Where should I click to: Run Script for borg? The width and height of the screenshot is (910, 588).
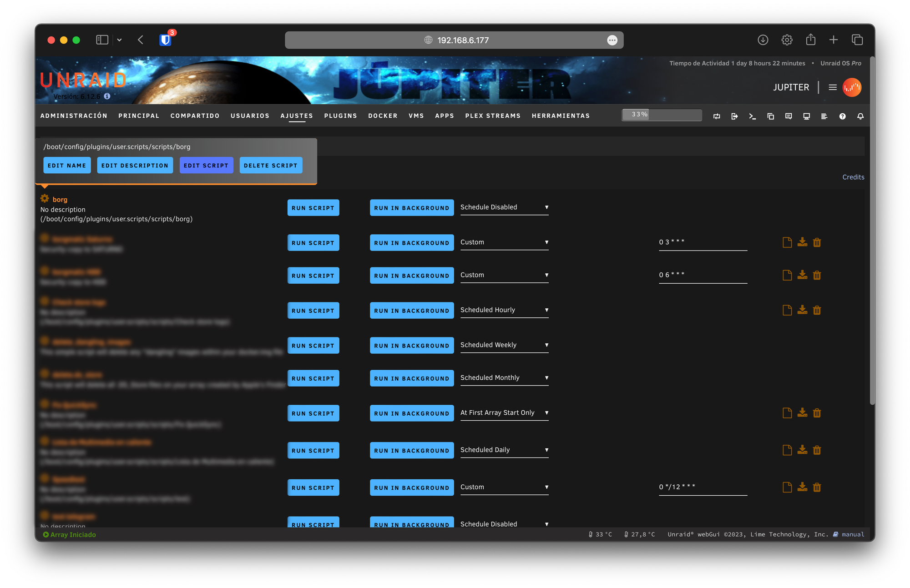313,208
